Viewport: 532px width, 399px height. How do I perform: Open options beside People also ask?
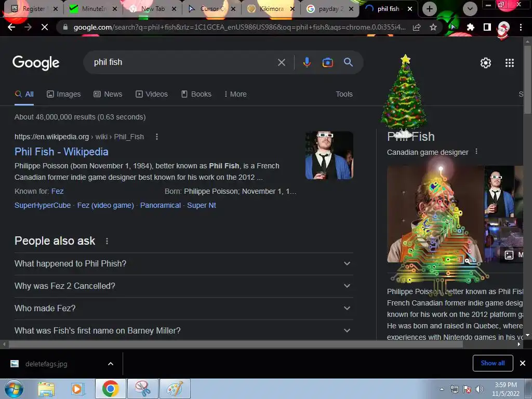(107, 241)
